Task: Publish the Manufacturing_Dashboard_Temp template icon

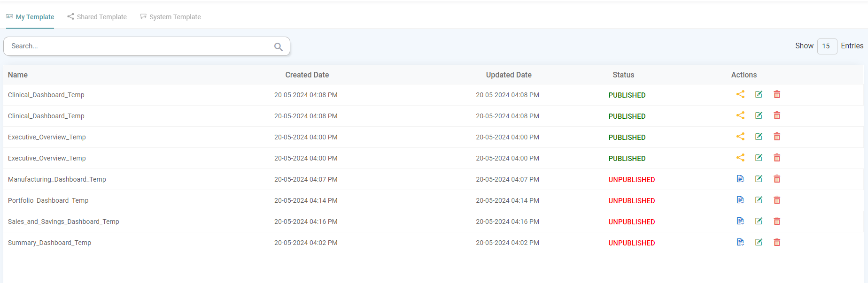Action: (x=740, y=179)
